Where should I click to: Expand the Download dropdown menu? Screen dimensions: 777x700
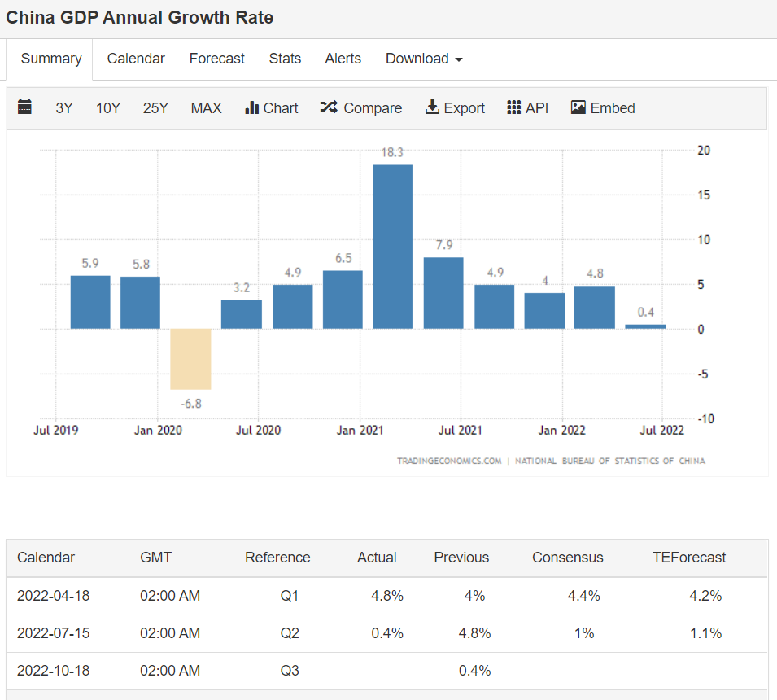pos(424,59)
